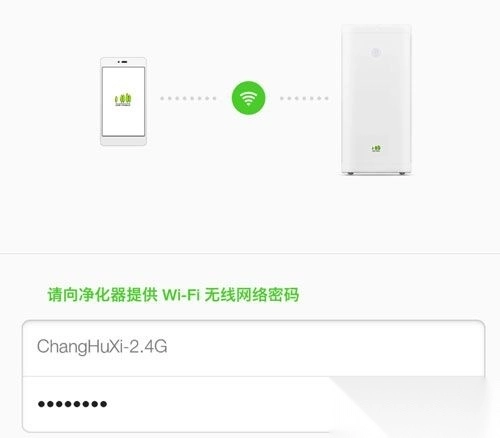
Task: Click the smartphone illustration
Action: tap(124, 101)
